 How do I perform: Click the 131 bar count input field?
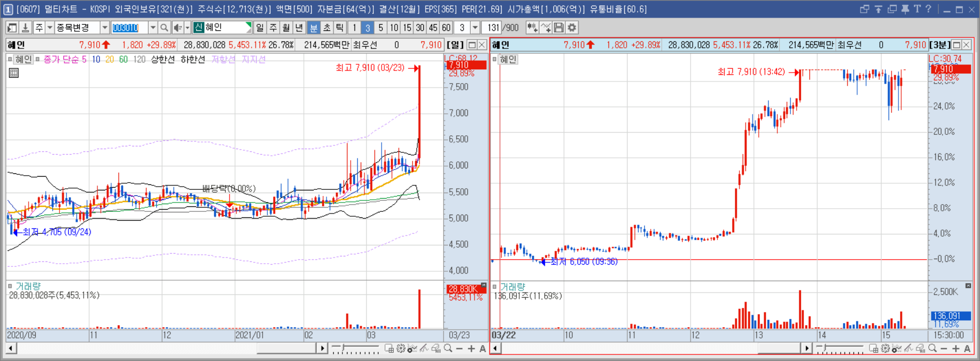click(493, 28)
